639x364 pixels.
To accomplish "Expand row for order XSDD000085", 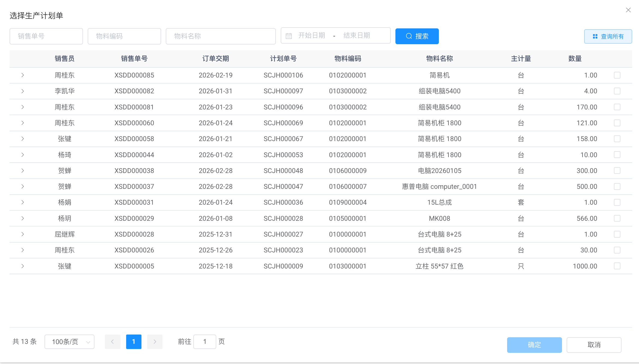I will pos(23,75).
